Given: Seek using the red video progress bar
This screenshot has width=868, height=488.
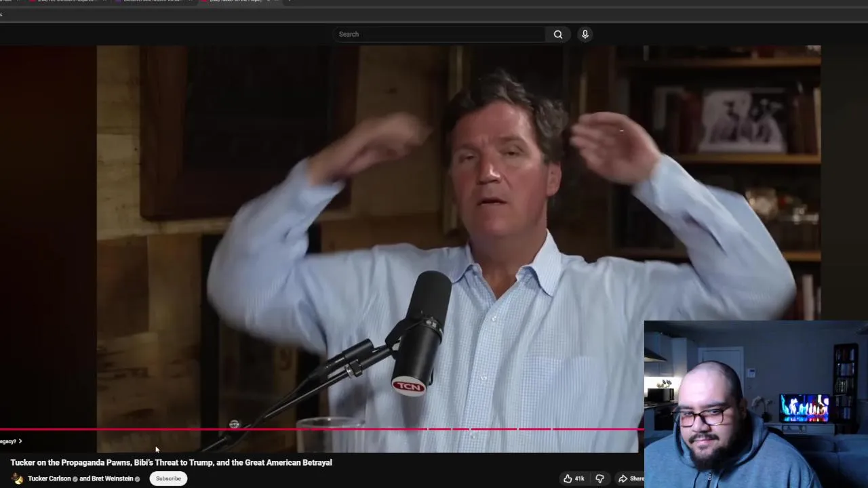Looking at the screenshot, I should 322,429.
